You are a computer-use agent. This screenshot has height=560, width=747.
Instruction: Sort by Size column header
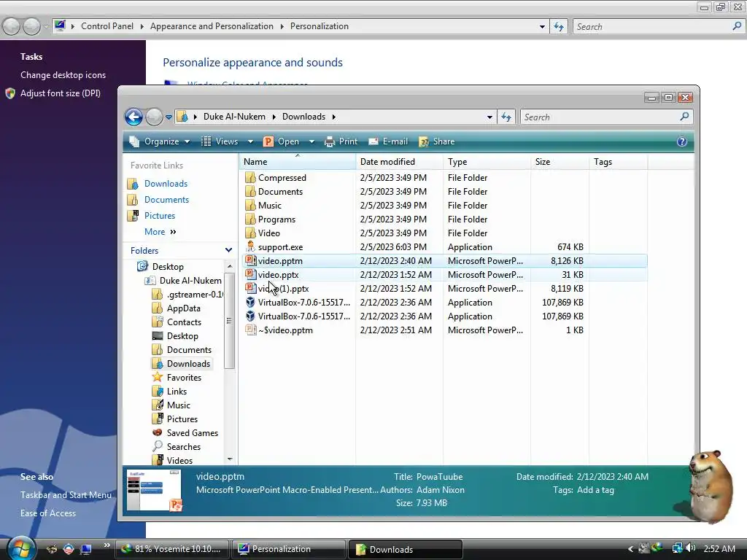(560, 162)
